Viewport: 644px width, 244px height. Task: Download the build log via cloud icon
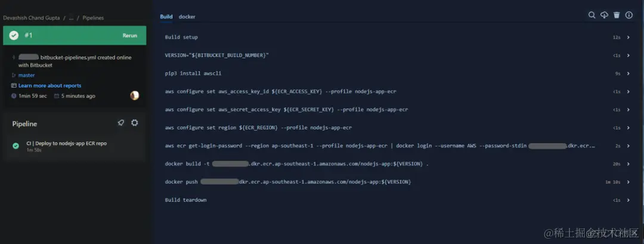[x=604, y=15]
